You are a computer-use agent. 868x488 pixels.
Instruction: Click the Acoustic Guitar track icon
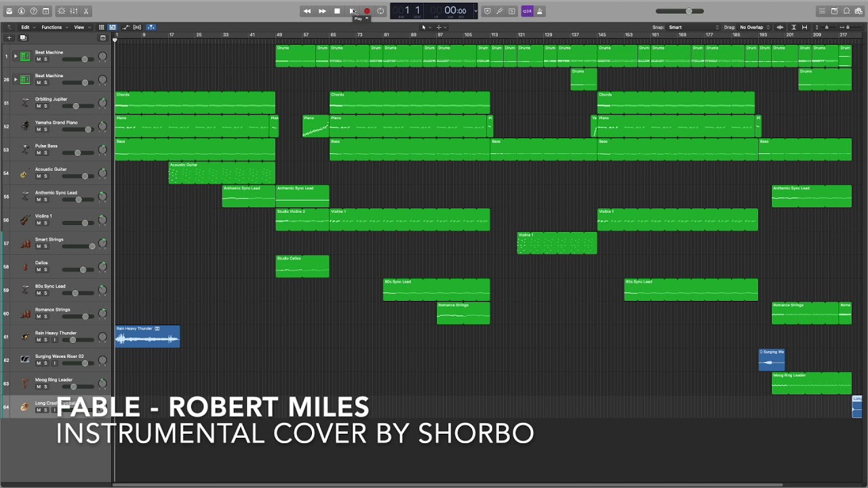(25, 173)
